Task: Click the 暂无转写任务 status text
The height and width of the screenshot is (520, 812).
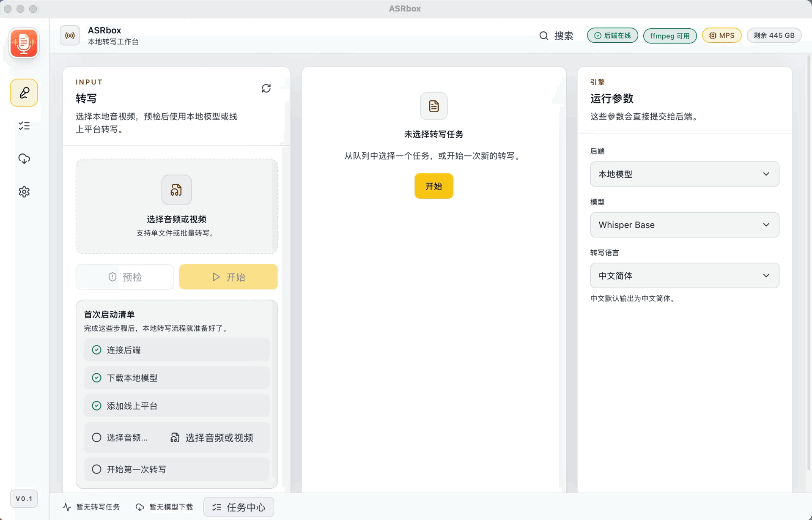Action: 98,506
